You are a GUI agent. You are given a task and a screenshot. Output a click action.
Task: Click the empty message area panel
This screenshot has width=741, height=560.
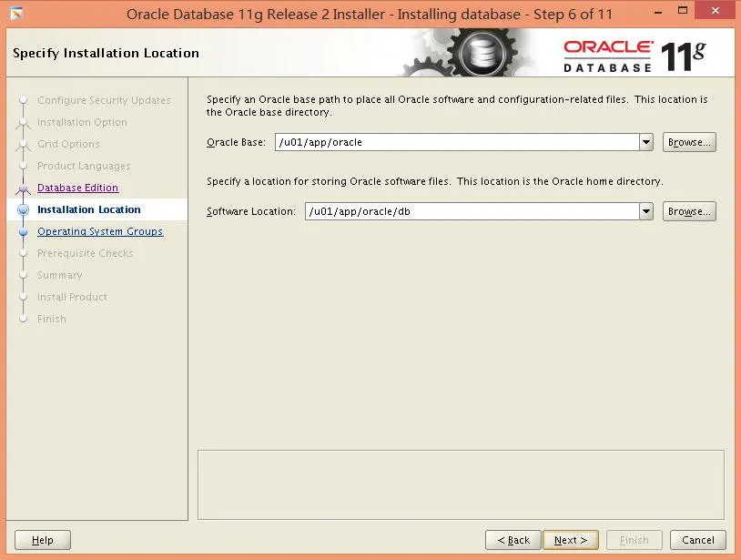[461, 484]
